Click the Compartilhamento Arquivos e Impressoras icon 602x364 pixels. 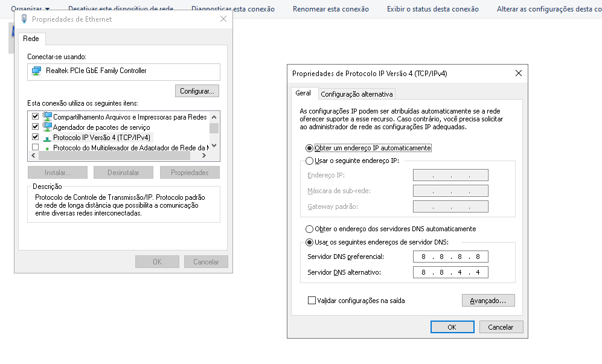click(x=47, y=117)
